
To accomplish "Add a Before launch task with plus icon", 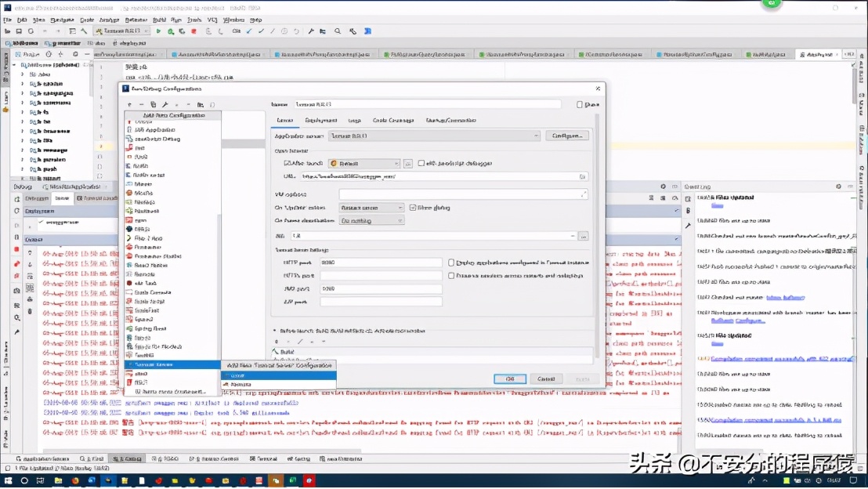I will [277, 342].
